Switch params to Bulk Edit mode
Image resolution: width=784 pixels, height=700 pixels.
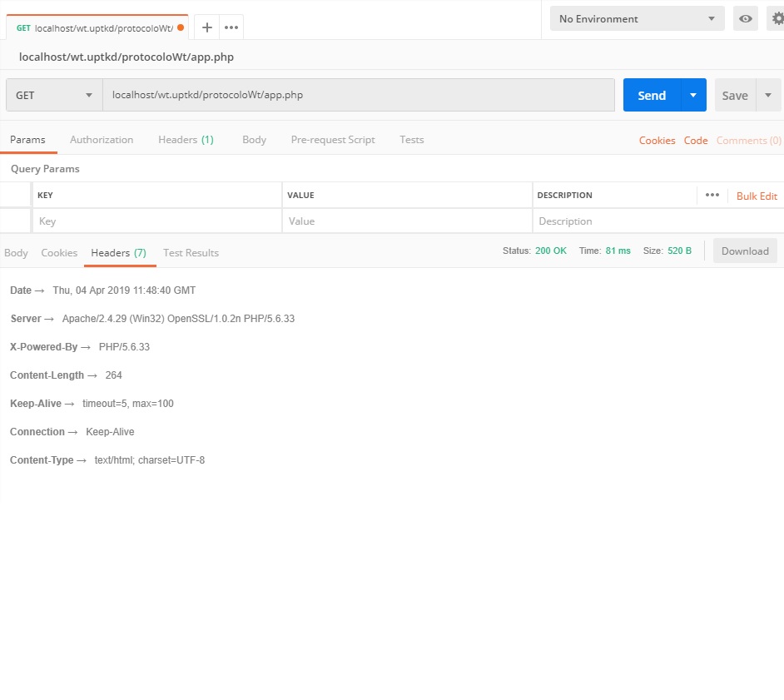click(756, 195)
